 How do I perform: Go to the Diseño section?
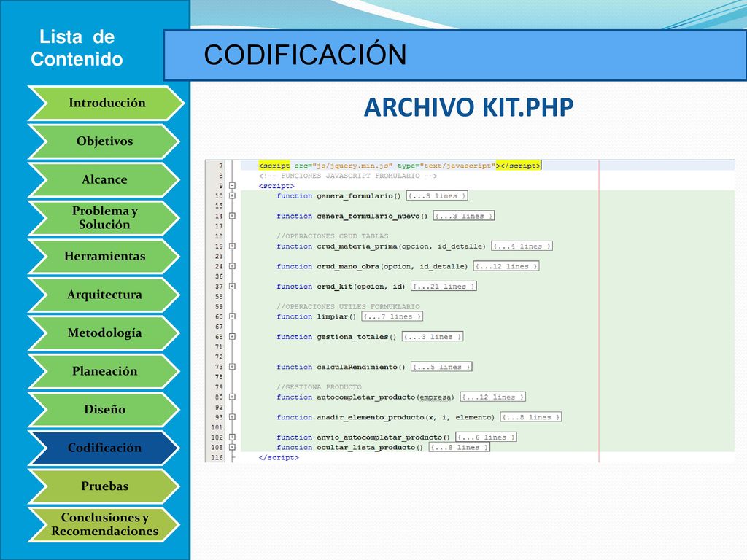(104, 410)
